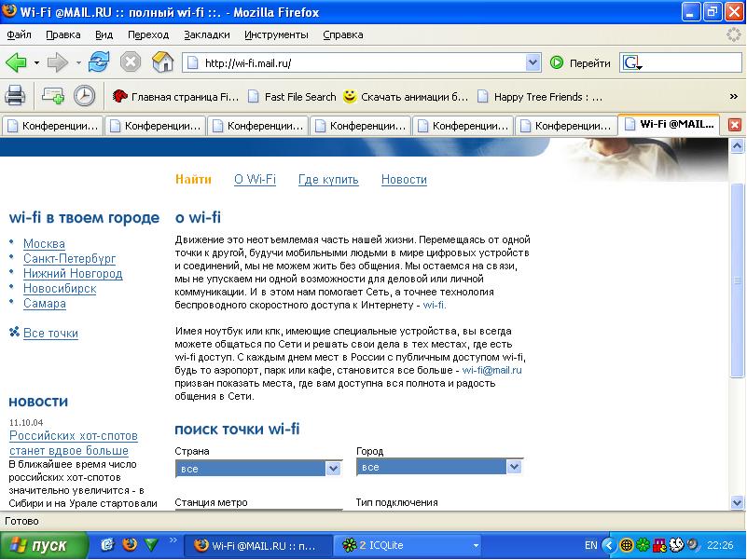Click the wi-fi@mail.ru link in text
The width and height of the screenshot is (747, 560).
(x=492, y=370)
